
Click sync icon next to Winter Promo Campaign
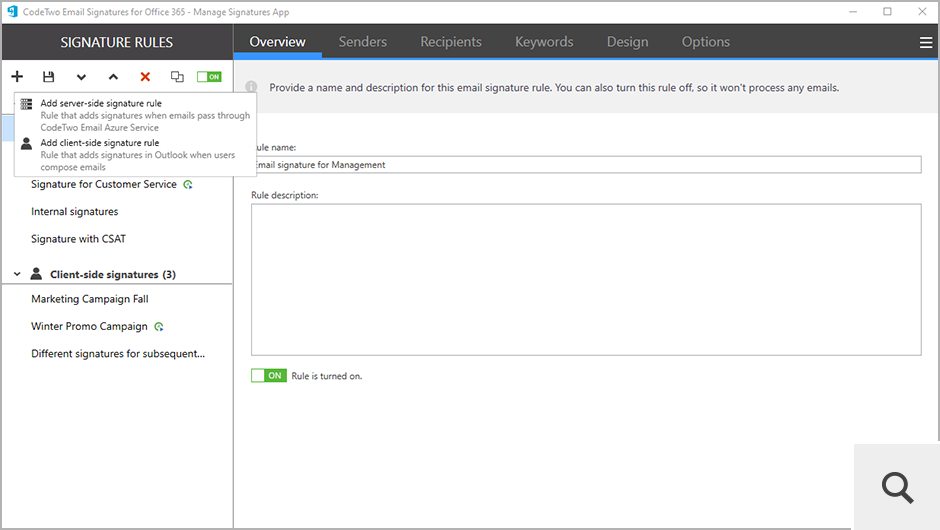(159, 327)
